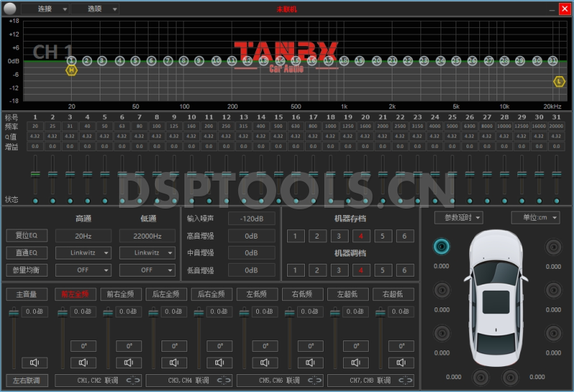Mute the 左低频 channel speaker icon
This screenshot has width=574, height=392.
point(265,363)
